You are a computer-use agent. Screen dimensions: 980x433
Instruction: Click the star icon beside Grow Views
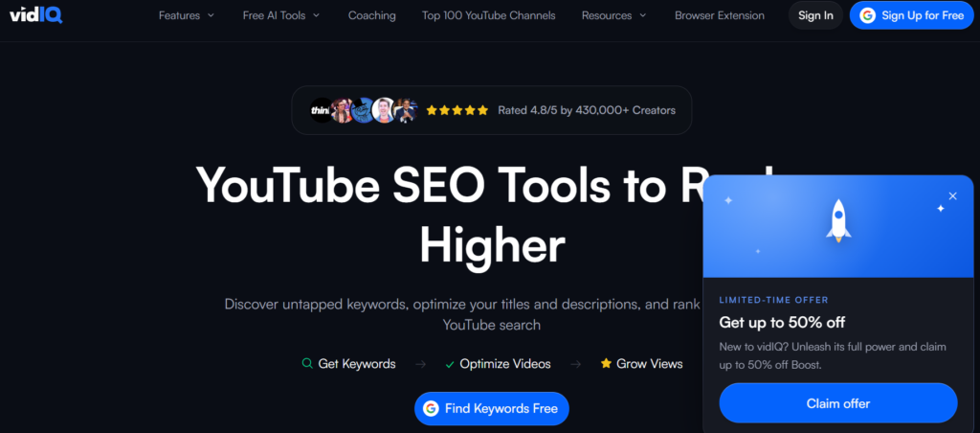tap(606, 363)
